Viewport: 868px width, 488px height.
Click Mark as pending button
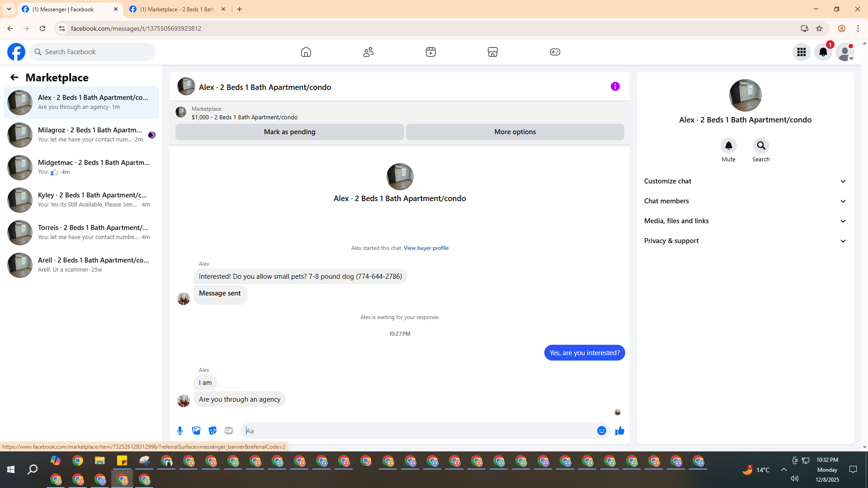click(x=290, y=132)
